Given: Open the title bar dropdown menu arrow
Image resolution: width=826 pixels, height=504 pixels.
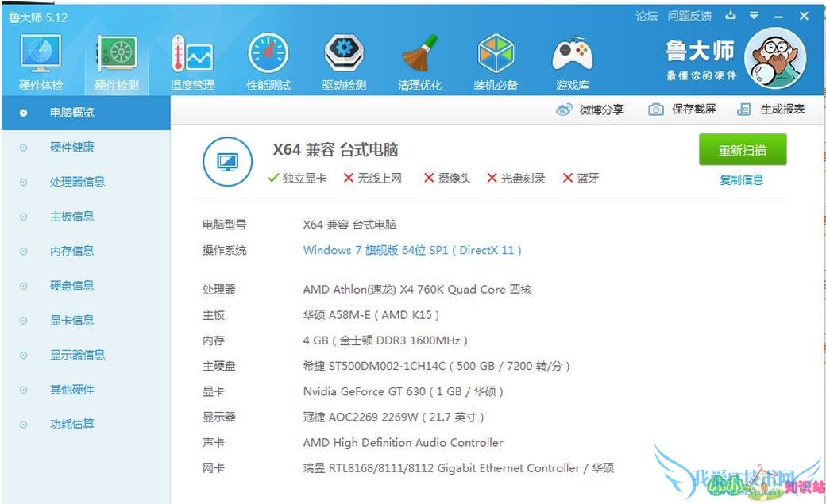Looking at the screenshot, I should pos(754,16).
